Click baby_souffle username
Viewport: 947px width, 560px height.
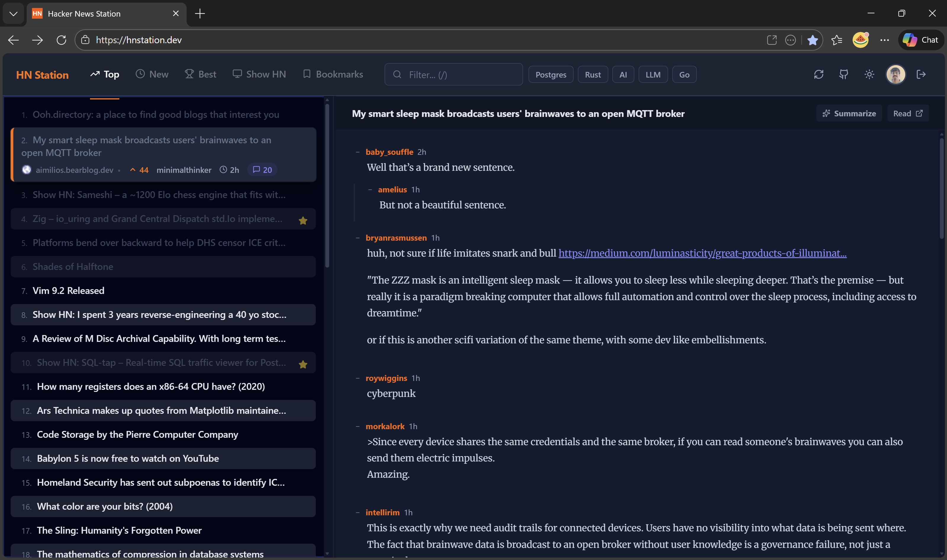389,152
